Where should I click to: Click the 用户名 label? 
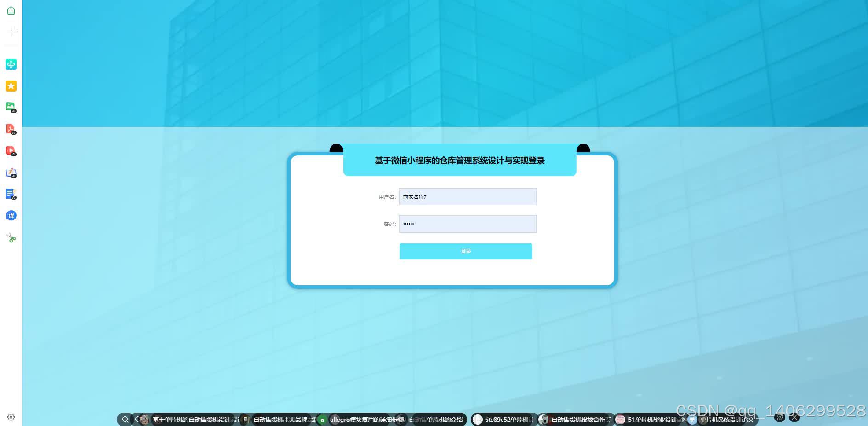point(387,197)
